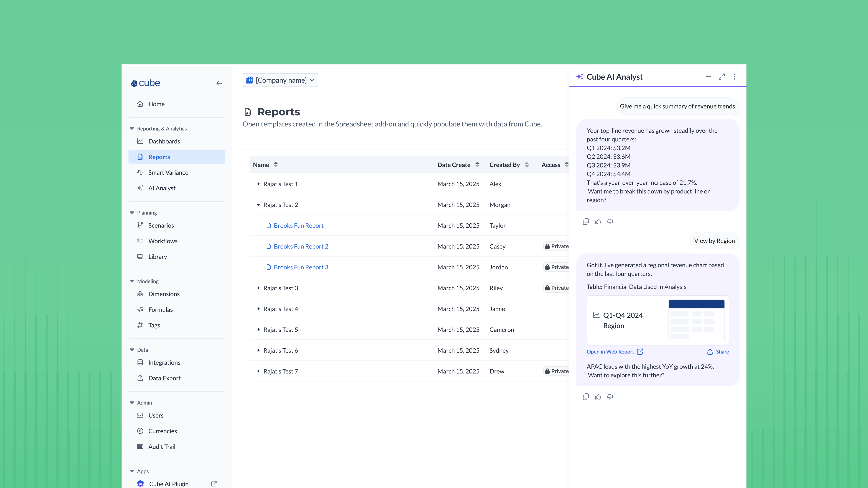
Task: Open Smart Variance from the sidebar
Action: point(168,172)
